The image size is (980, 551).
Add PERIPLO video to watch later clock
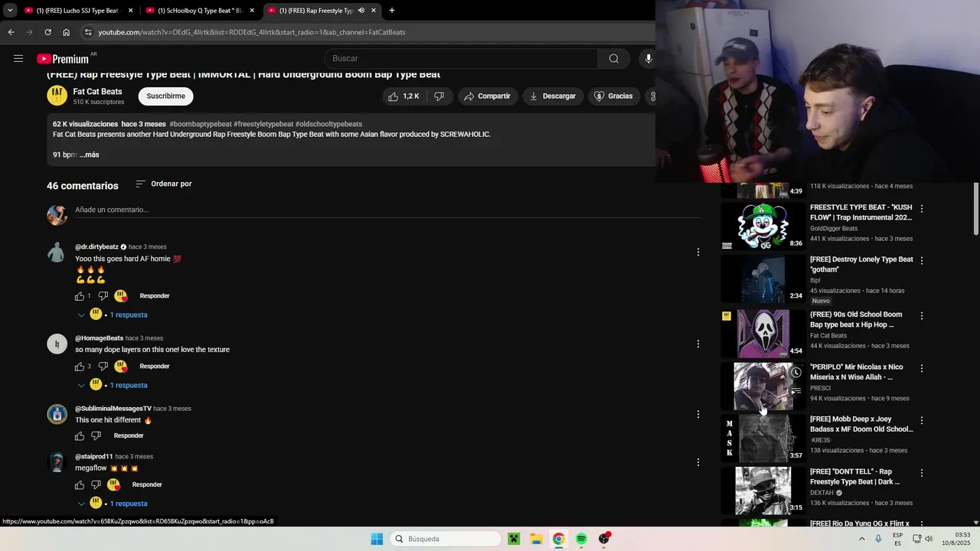(796, 373)
